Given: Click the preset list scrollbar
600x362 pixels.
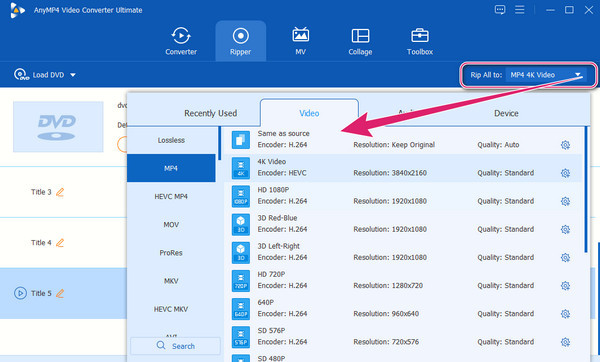Looking at the screenshot, I should click(586, 189).
